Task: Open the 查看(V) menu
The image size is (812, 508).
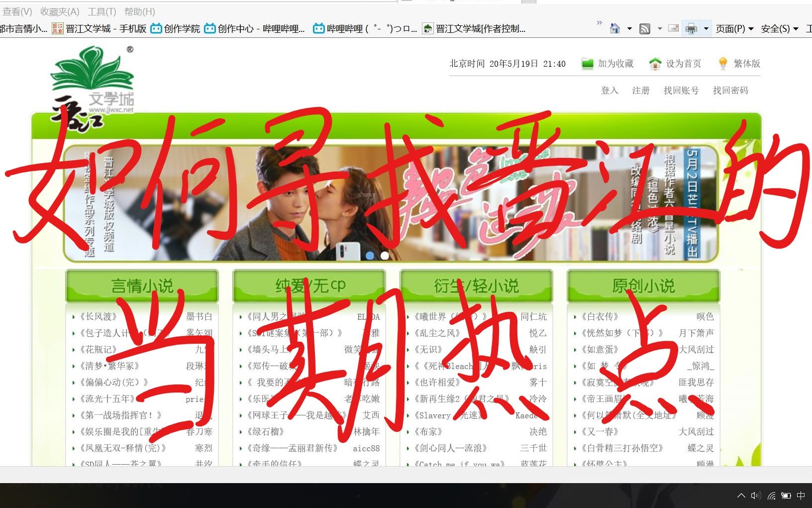Action: pos(17,11)
